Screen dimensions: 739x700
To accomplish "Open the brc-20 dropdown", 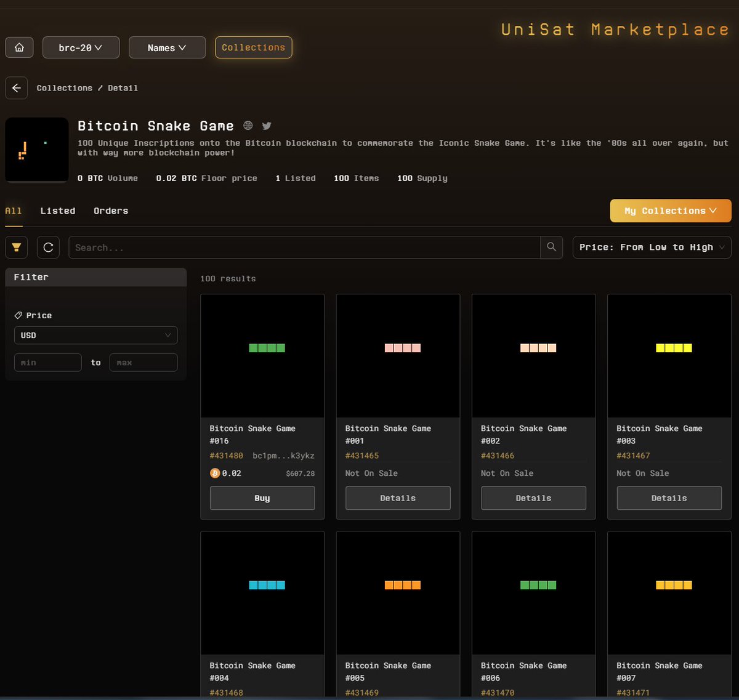I will click(81, 47).
